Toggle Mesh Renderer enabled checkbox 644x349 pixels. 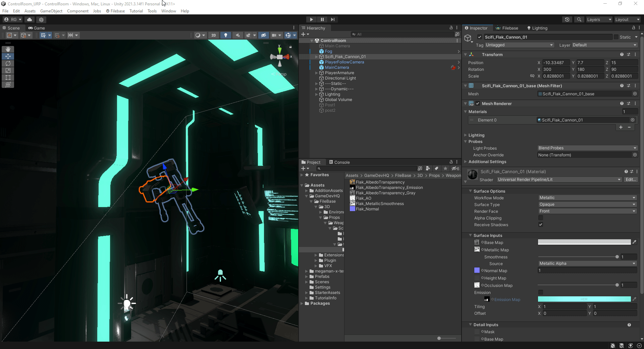(x=478, y=103)
